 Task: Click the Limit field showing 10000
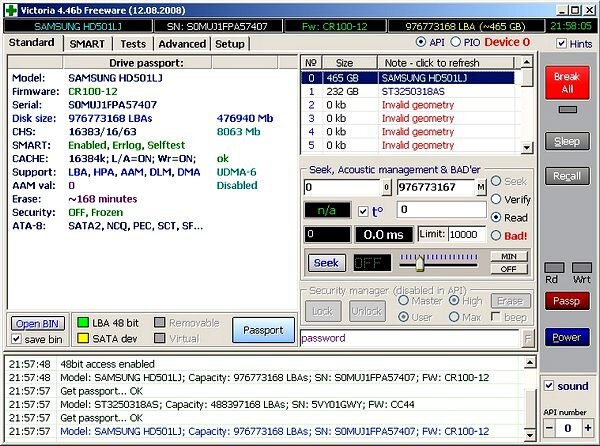[x=467, y=234]
